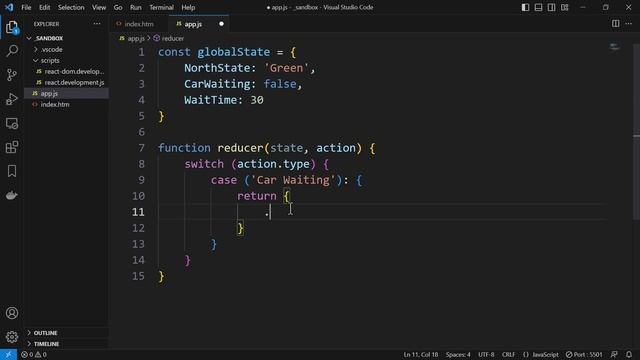Open Explorer Views and More Actions
Viewport: 640px width, 360px height.
click(x=97, y=24)
